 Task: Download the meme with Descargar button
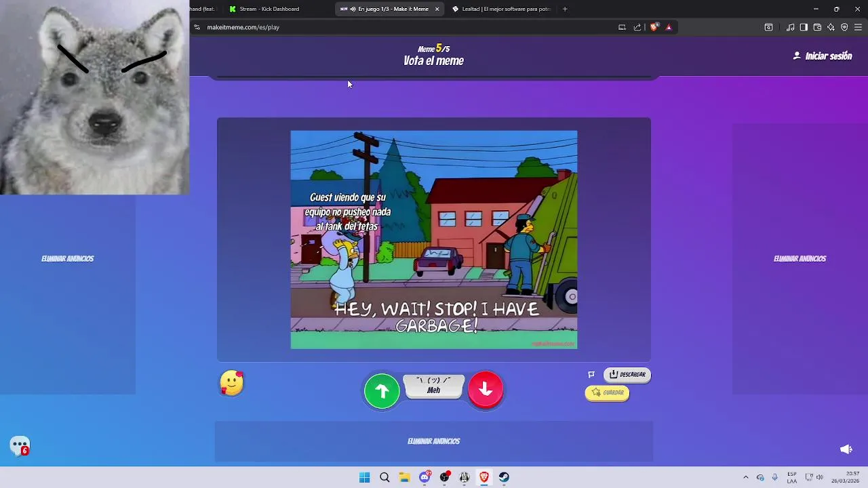(x=627, y=374)
